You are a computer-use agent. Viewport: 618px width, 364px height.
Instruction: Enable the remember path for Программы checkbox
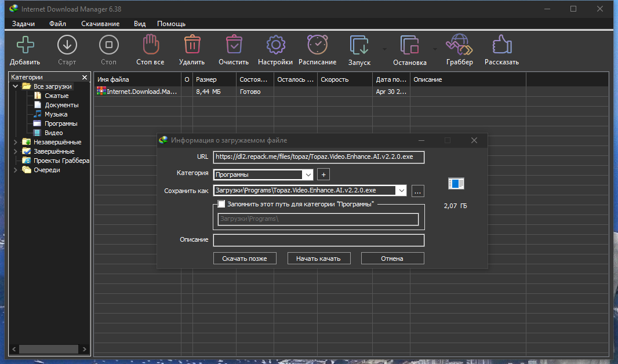pos(221,204)
